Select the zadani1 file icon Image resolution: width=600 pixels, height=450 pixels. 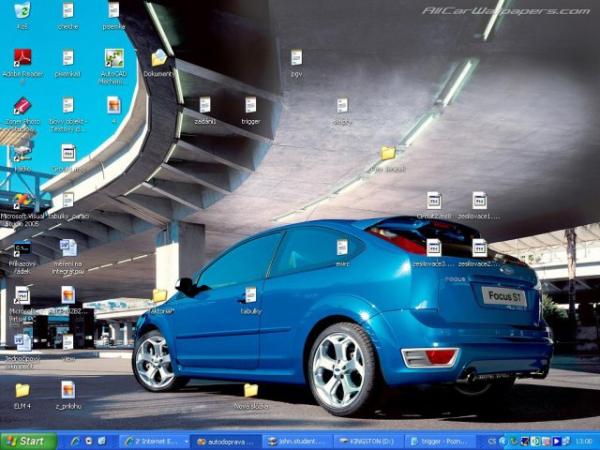205,105
